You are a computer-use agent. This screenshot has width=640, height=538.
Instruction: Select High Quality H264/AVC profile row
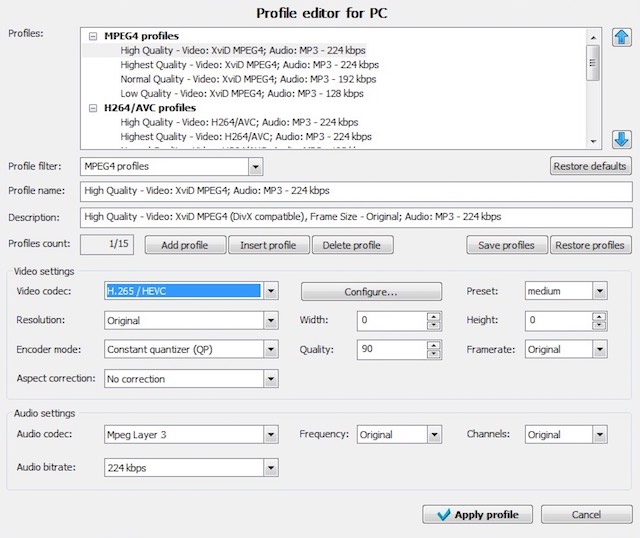(x=239, y=122)
